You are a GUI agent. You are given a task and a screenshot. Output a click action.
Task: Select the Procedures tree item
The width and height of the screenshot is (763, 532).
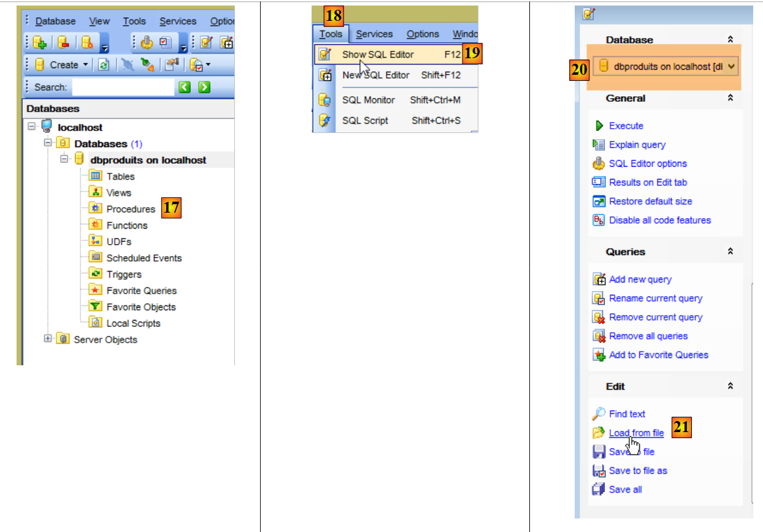[131, 209]
